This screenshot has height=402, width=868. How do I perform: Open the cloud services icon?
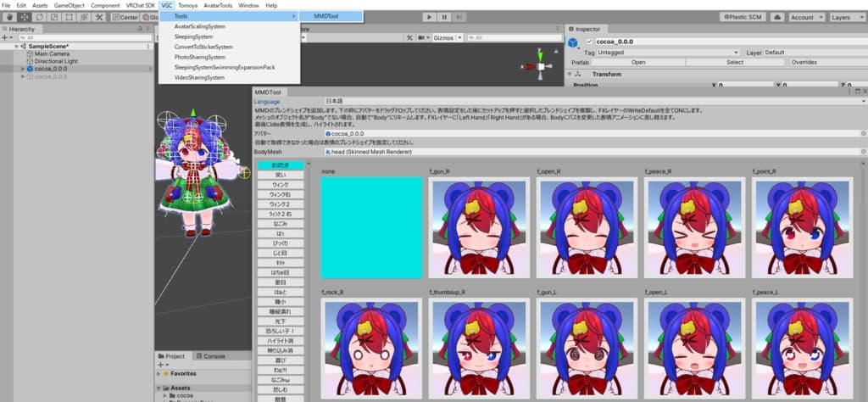[776, 17]
